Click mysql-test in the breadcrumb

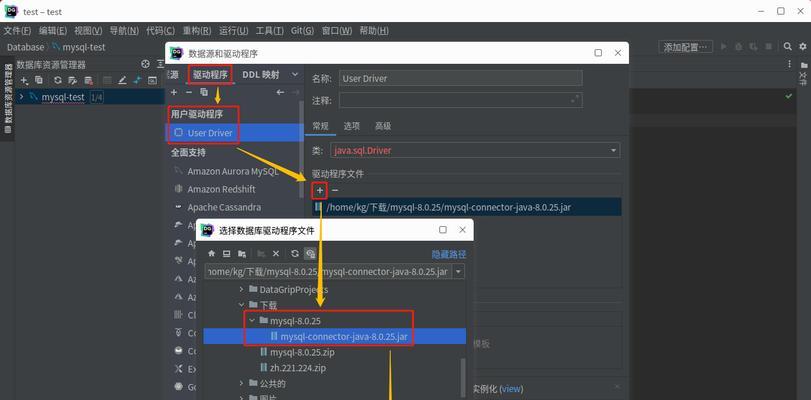tap(84, 47)
